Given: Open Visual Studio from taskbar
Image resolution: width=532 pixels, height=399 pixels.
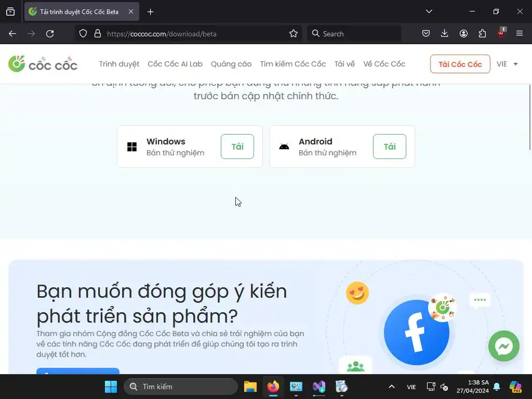Looking at the screenshot, I should (319, 387).
